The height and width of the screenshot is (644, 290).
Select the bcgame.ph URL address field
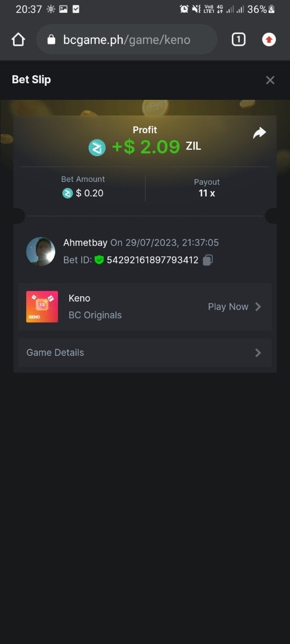(x=127, y=39)
